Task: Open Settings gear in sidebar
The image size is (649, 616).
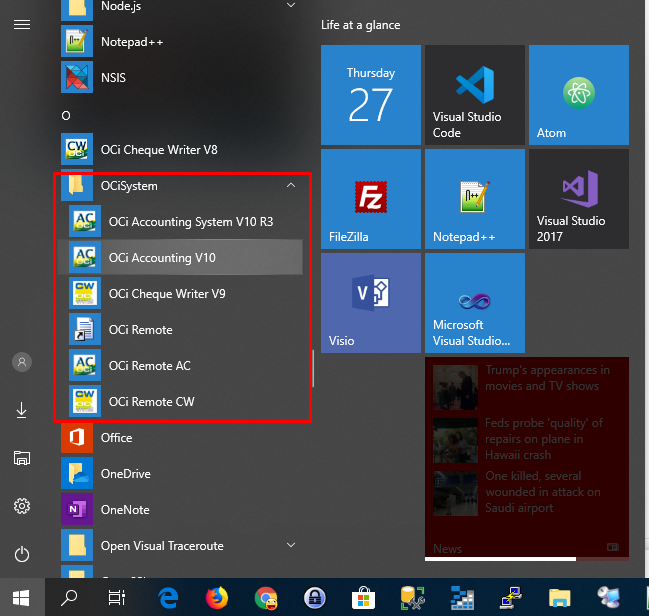Action: click(22, 506)
